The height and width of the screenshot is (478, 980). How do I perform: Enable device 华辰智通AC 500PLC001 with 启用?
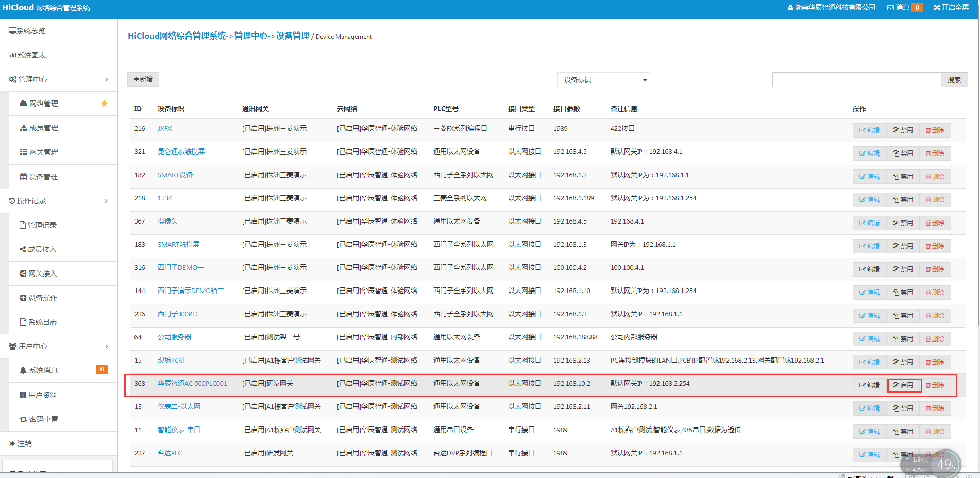[x=903, y=385]
